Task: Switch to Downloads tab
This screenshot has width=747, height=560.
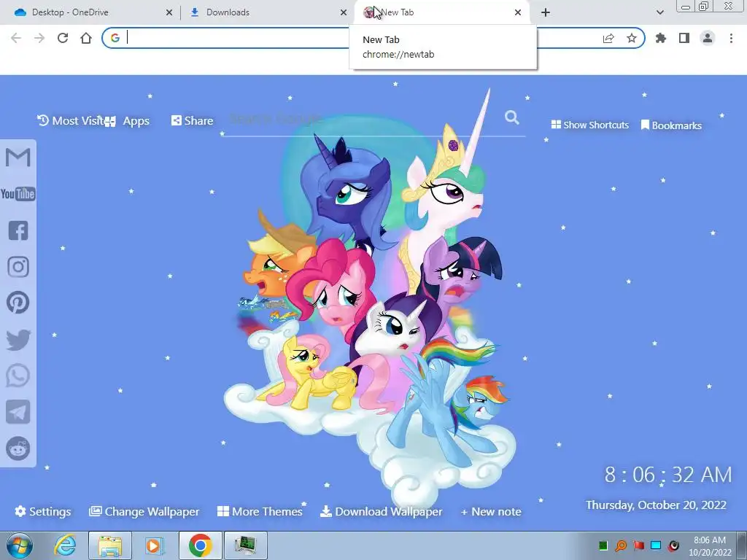Action: coord(267,12)
